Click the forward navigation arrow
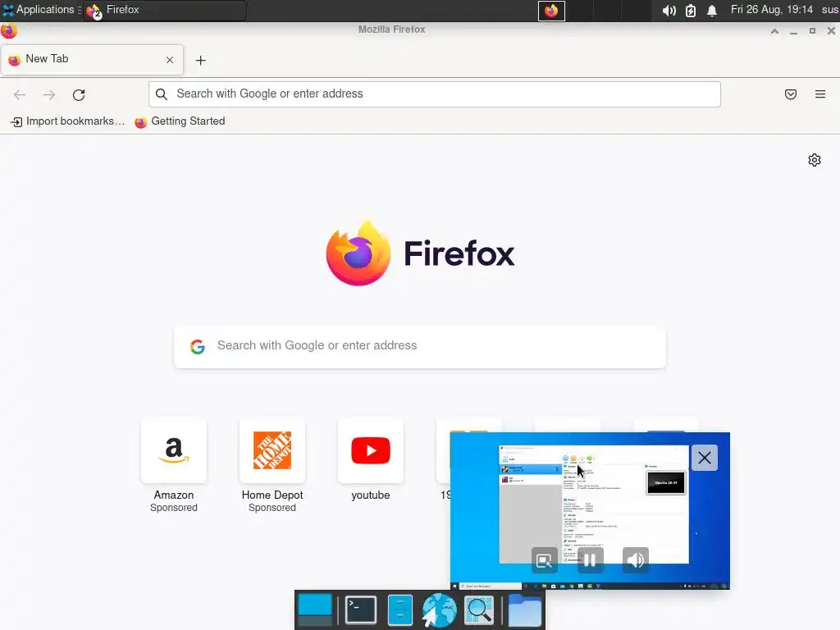Screen dimensions: 840x630 click(x=49, y=95)
